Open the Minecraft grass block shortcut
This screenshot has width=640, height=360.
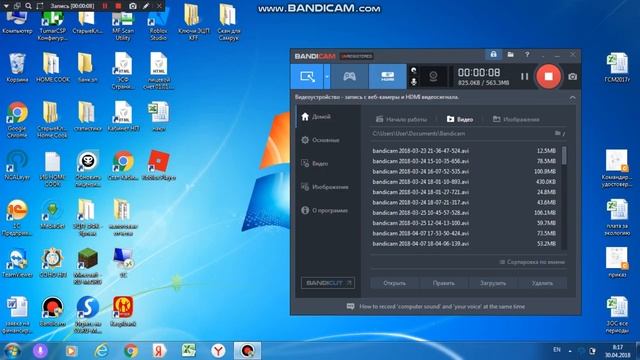88,266
